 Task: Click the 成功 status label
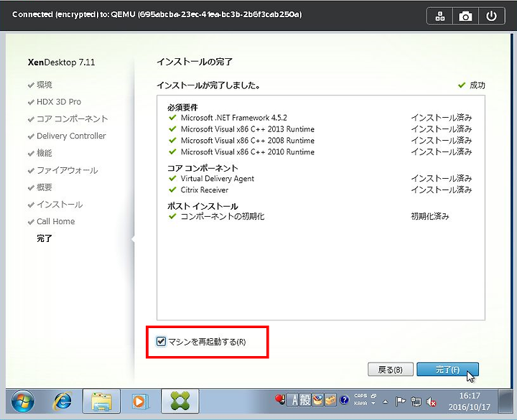(477, 85)
